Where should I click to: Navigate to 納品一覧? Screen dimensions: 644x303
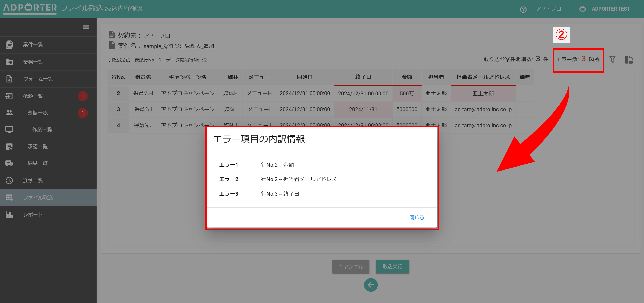[x=48, y=163]
